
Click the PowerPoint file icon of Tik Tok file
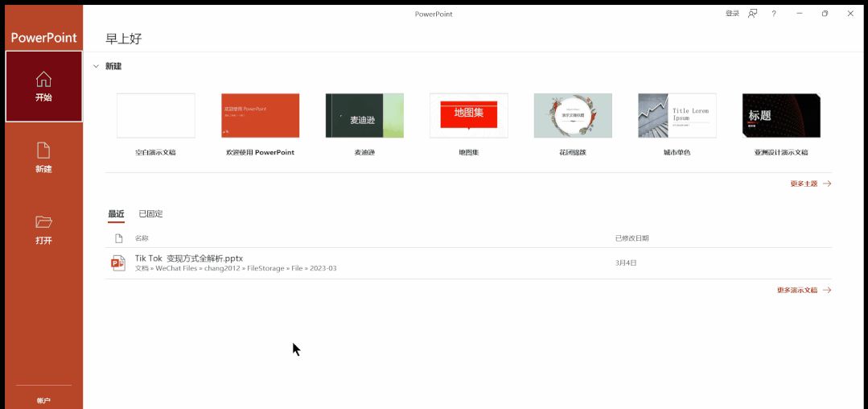point(118,262)
